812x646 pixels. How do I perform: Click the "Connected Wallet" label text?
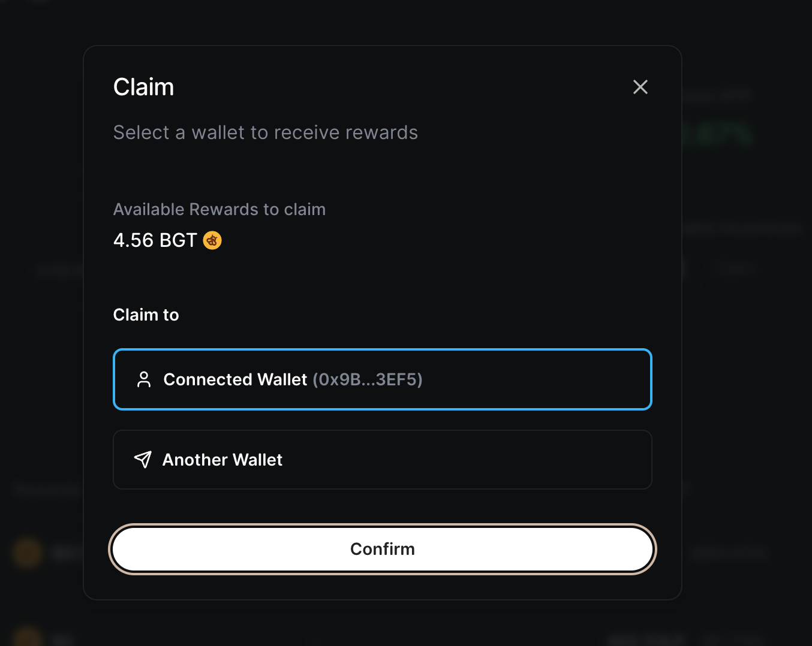pyautogui.click(x=235, y=379)
